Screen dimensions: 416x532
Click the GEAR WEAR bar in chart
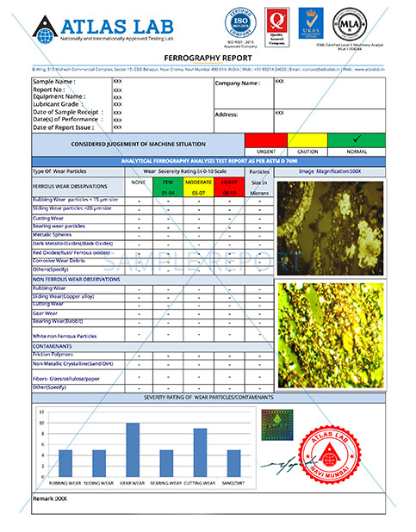133,449
